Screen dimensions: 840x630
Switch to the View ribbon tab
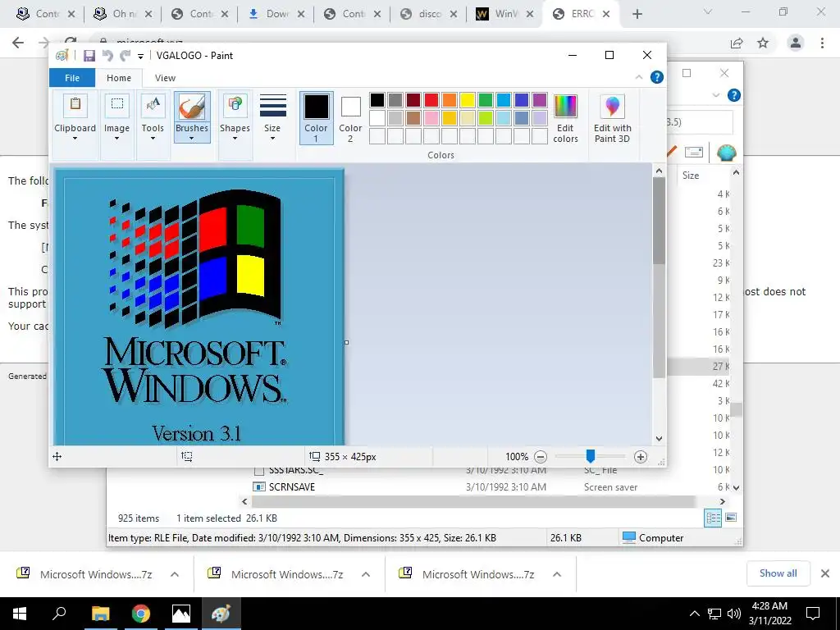pyautogui.click(x=165, y=78)
